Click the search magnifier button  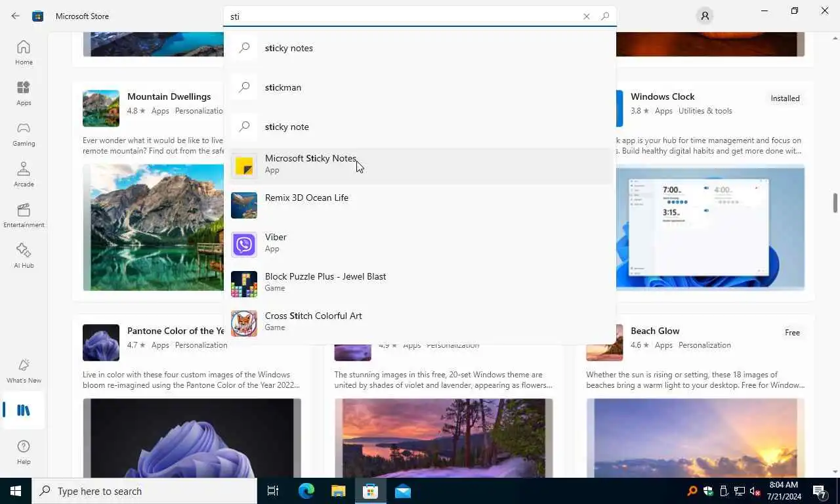[605, 16]
